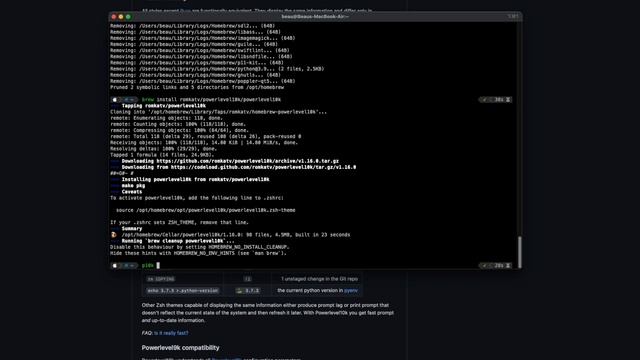Image resolution: width=640 pixels, height=360 pixels.
Task: Click the 'Running brew cleanup powerlevel10k' line
Action: point(178,241)
